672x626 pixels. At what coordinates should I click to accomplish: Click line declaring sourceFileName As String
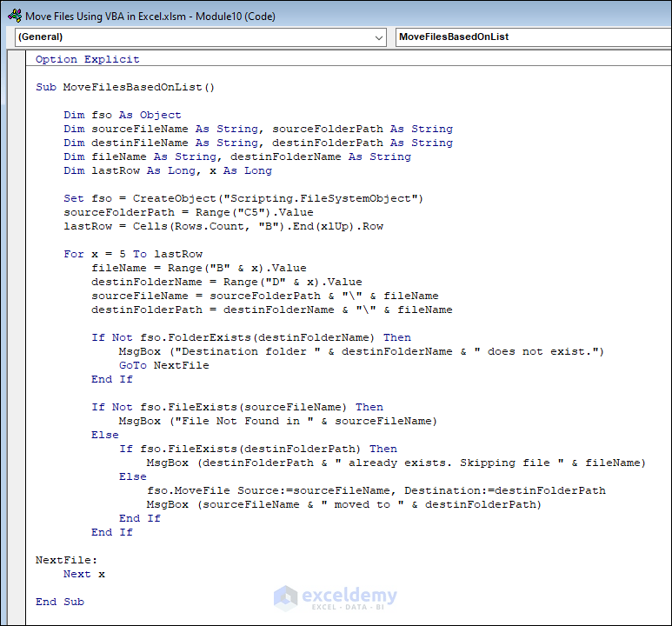(x=258, y=129)
